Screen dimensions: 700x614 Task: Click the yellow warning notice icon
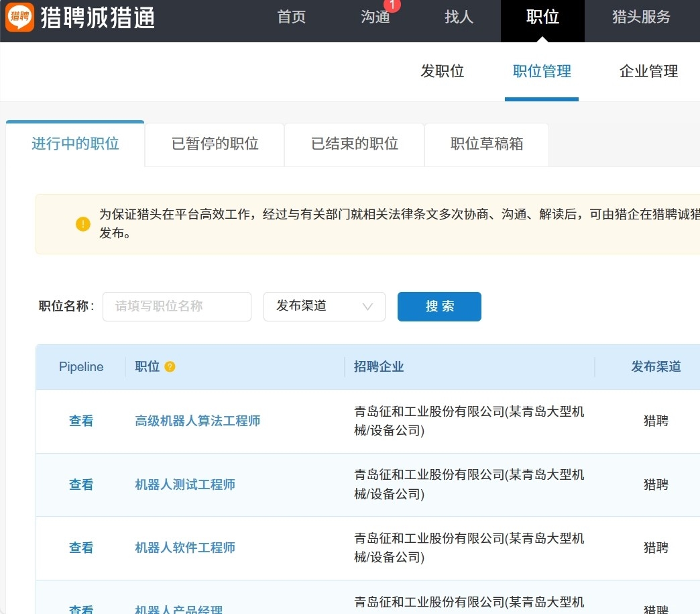pyautogui.click(x=82, y=224)
